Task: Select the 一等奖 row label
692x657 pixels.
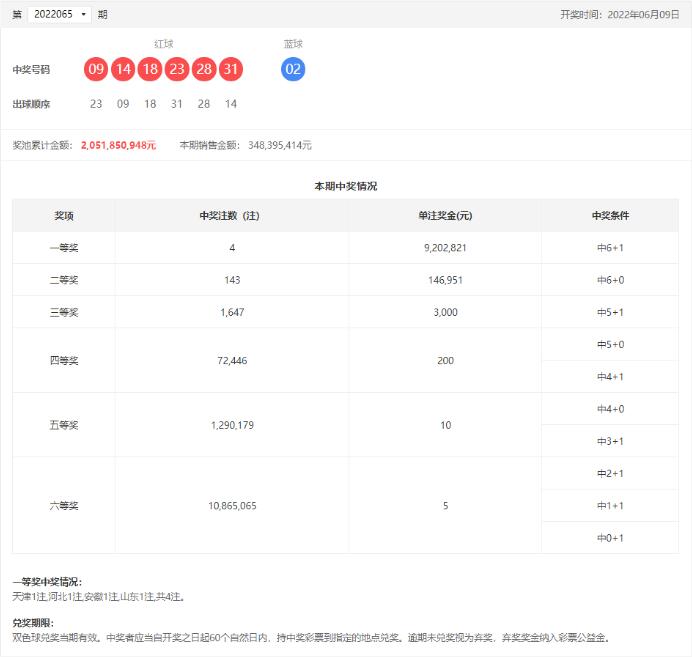Action: click(x=64, y=248)
